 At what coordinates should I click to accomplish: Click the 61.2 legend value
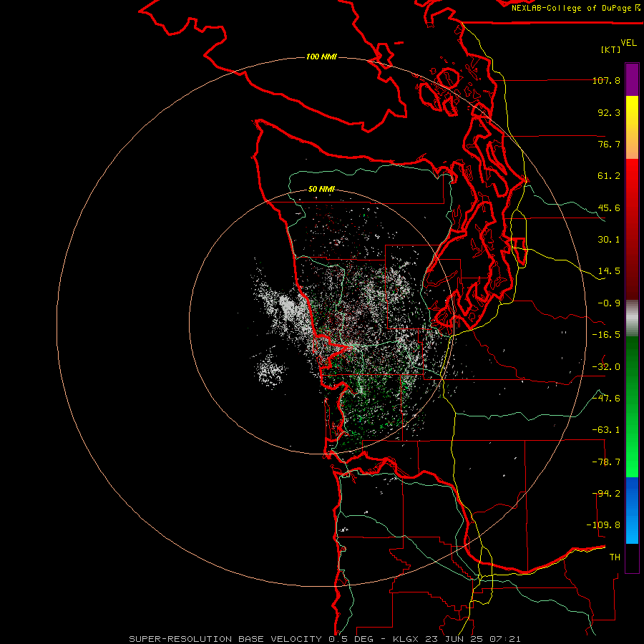click(x=609, y=176)
